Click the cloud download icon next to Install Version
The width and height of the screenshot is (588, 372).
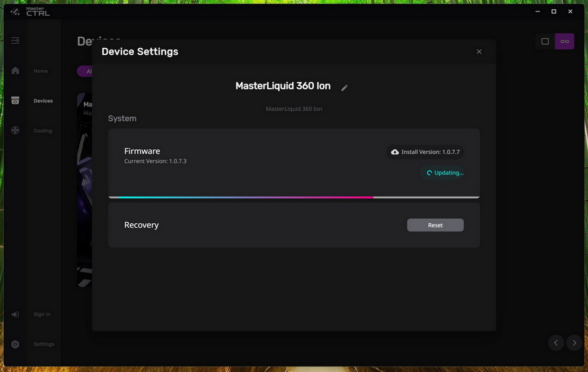tap(395, 152)
